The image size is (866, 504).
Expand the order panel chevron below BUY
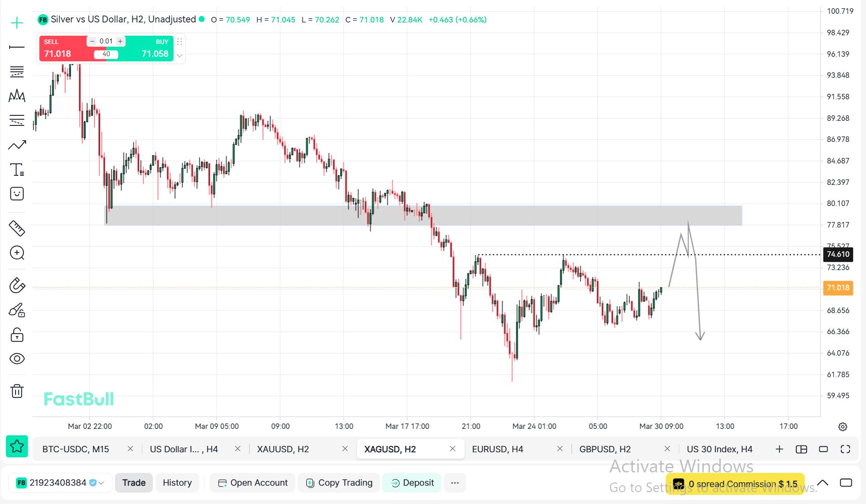tap(180, 55)
